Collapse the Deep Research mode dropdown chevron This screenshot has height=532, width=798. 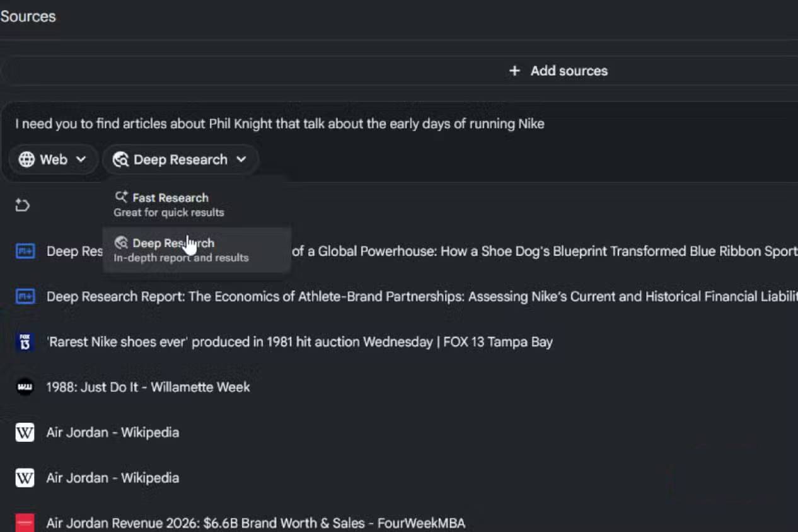pos(241,159)
